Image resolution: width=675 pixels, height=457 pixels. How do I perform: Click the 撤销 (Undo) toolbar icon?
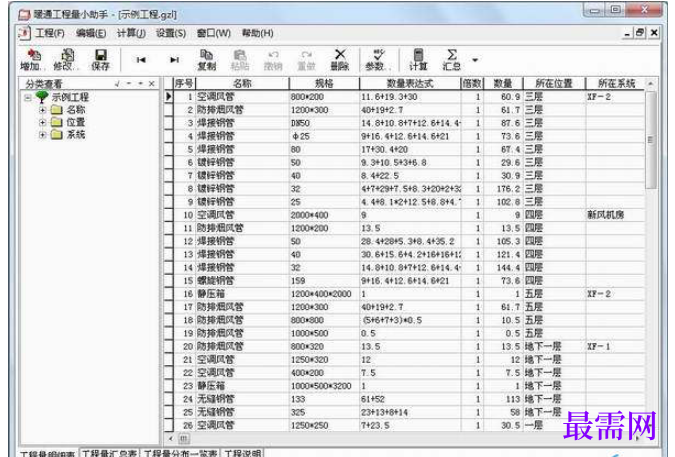273,59
